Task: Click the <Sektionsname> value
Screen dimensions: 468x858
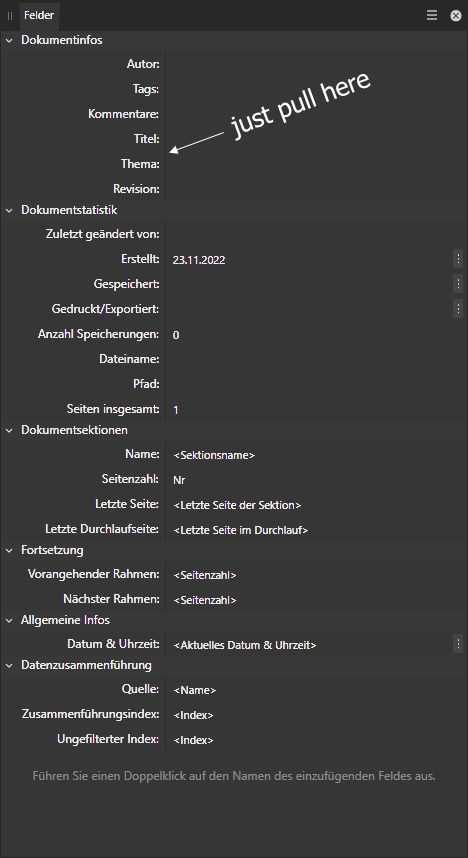Action: tap(214, 455)
